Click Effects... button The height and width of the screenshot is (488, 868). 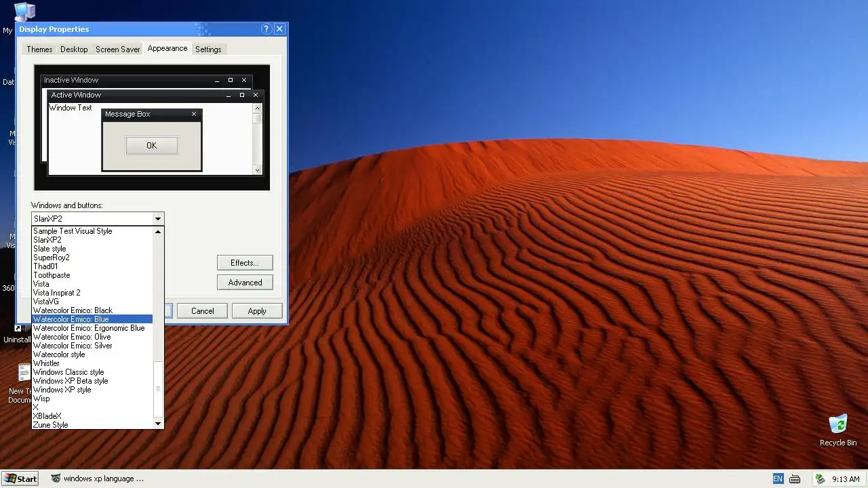(245, 263)
